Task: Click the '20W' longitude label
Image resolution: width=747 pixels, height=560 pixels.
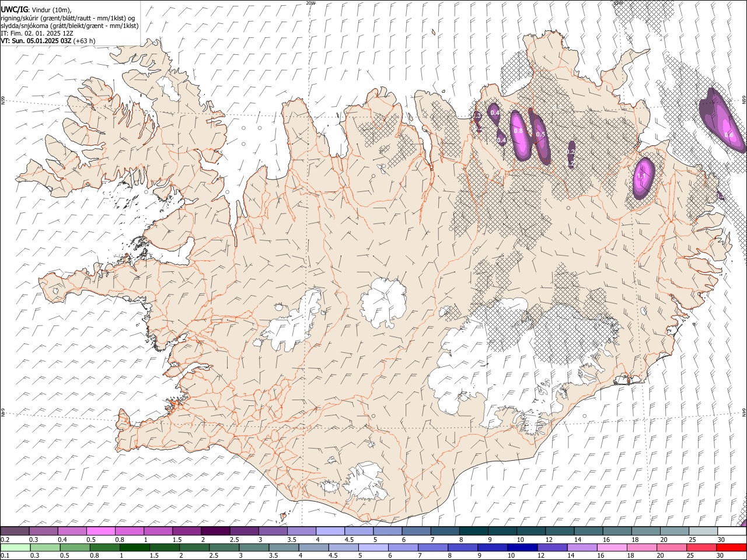Action: click(x=310, y=3)
